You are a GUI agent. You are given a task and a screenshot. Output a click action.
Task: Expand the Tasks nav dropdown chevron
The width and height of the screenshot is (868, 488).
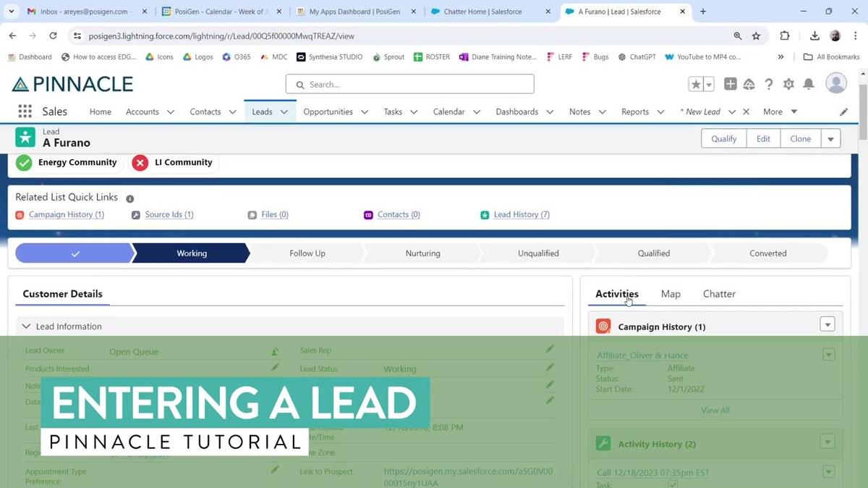pyautogui.click(x=414, y=112)
